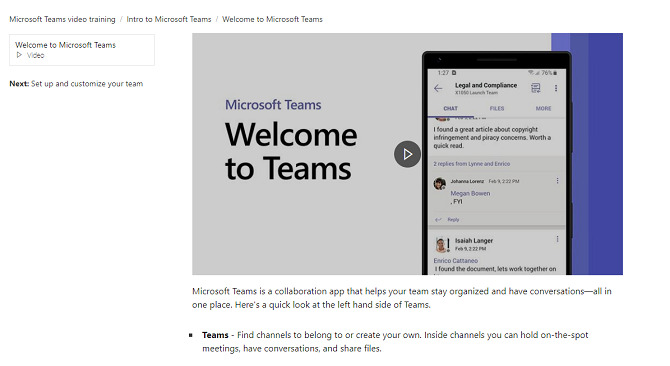Open options for Isaiah Langer's message
Screen dimensions: 670x366
click(x=557, y=239)
